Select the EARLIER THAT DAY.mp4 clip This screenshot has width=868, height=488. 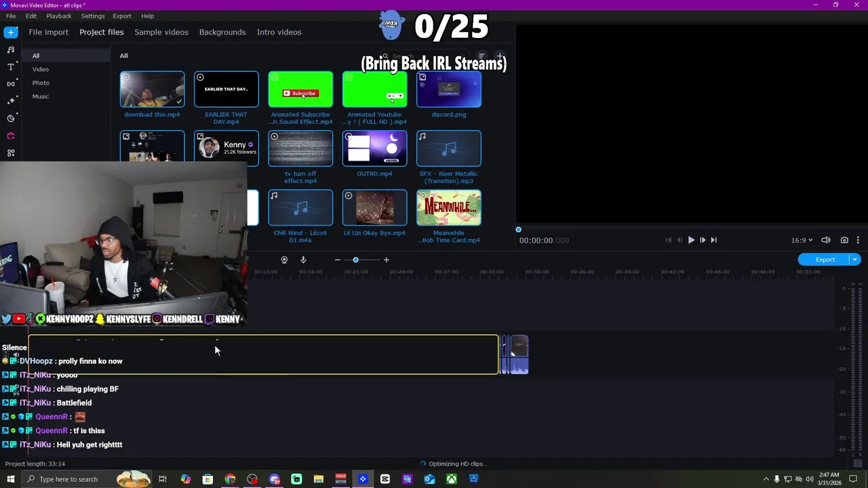point(226,89)
